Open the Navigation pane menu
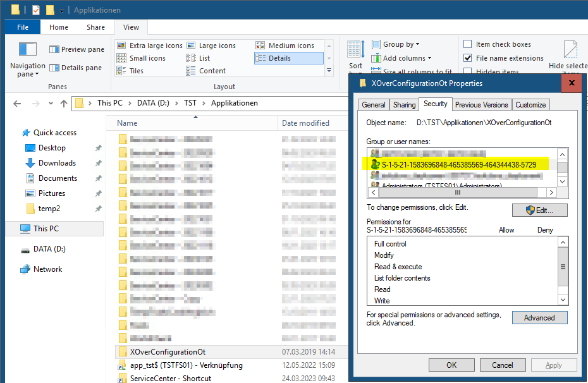Image resolution: width=588 pixels, height=383 pixels. (28, 59)
